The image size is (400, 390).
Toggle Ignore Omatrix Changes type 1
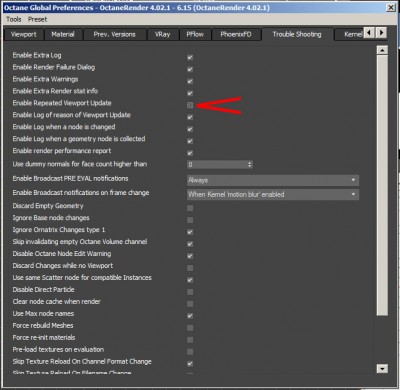(190, 232)
